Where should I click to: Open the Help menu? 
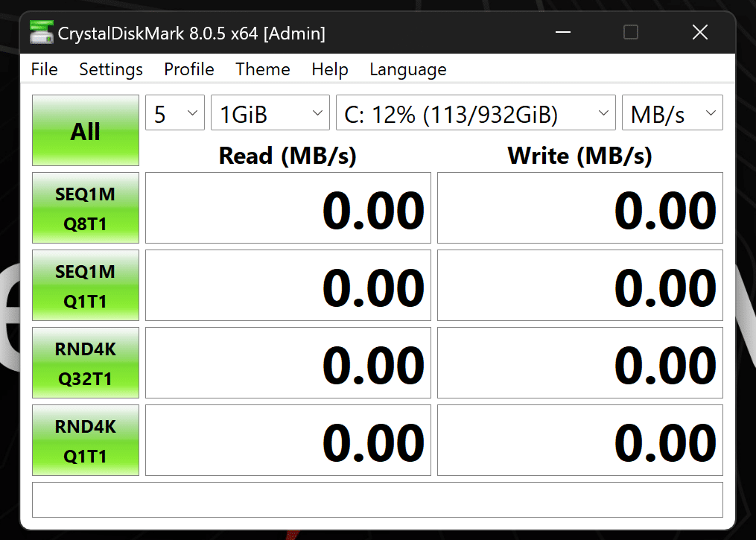pyautogui.click(x=330, y=69)
